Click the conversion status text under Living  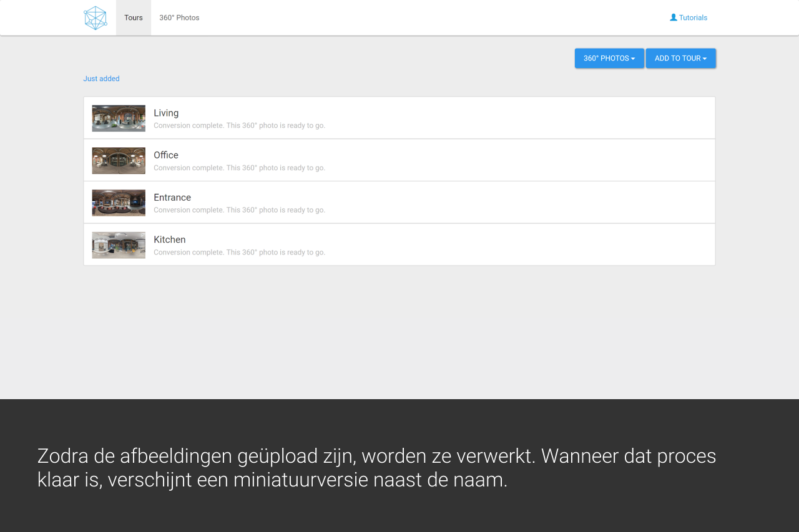(239, 125)
